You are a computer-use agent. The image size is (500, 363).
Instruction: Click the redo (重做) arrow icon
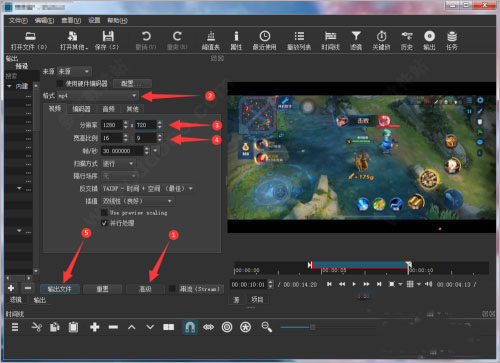click(177, 36)
